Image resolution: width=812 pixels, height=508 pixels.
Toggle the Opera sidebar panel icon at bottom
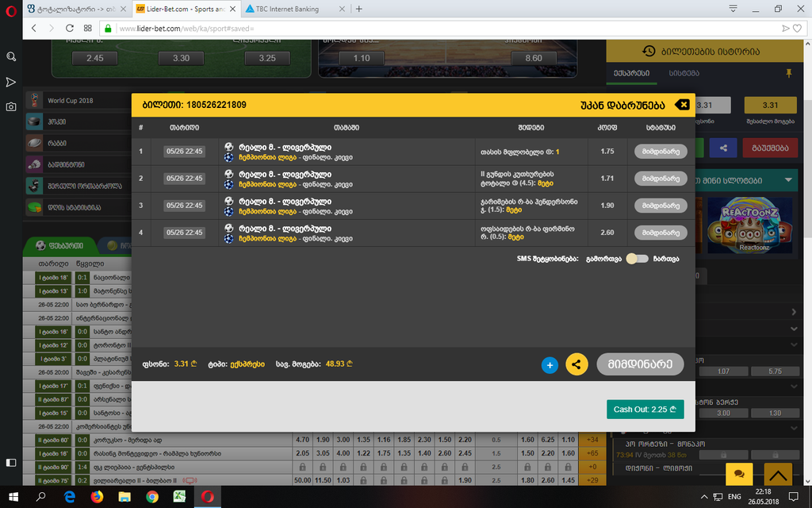point(11,463)
